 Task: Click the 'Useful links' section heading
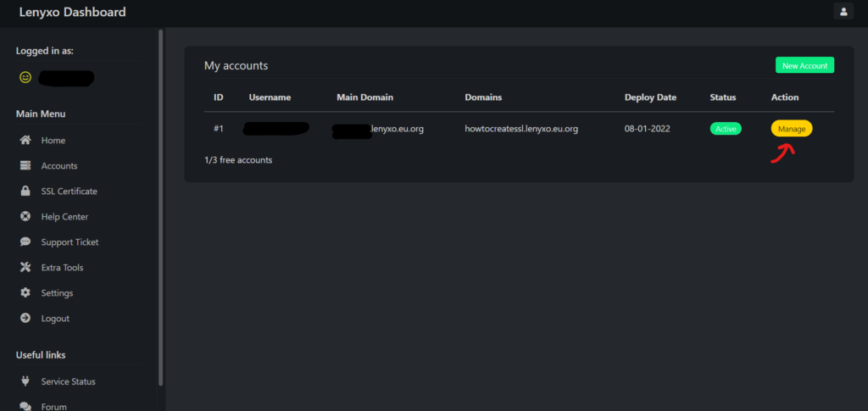41,355
